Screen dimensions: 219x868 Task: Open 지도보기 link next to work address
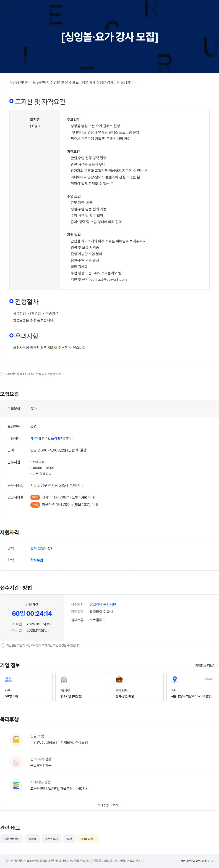75,486
